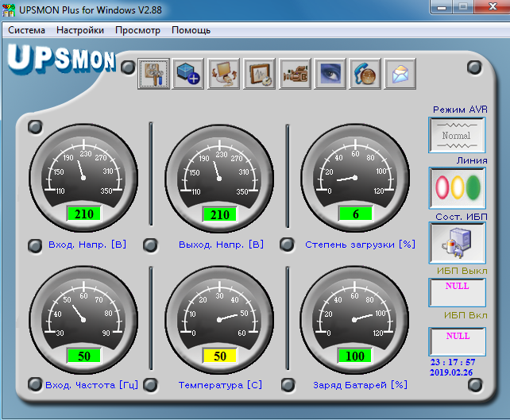
Task: Click the load level gauge dial
Action: click(355, 178)
